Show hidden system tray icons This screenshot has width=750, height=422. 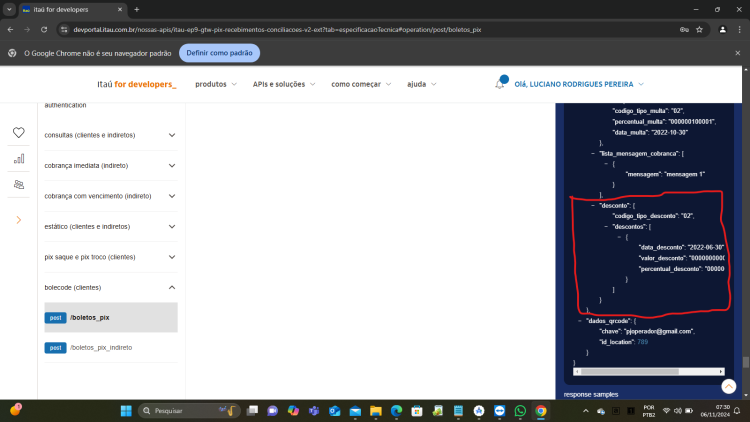click(585, 411)
